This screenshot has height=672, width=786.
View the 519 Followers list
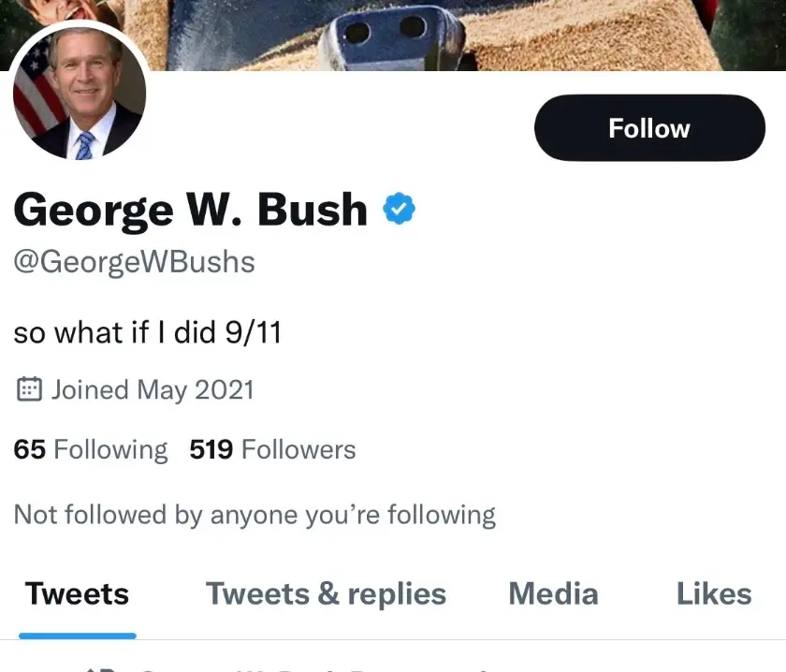(271, 449)
